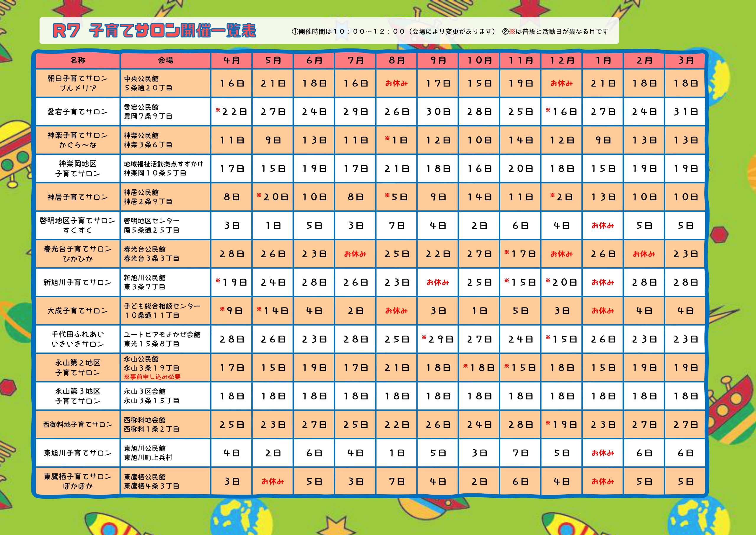The height and width of the screenshot is (535, 756).
Task: Click the note about 開催時間 10:00〜12:00
Action: (x=393, y=32)
